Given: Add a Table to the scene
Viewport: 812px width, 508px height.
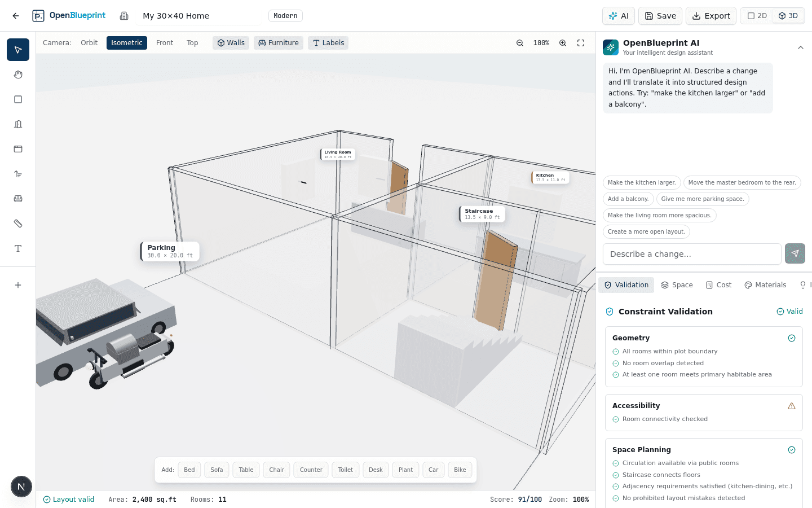Looking at the screenshot, I should 246,470.
